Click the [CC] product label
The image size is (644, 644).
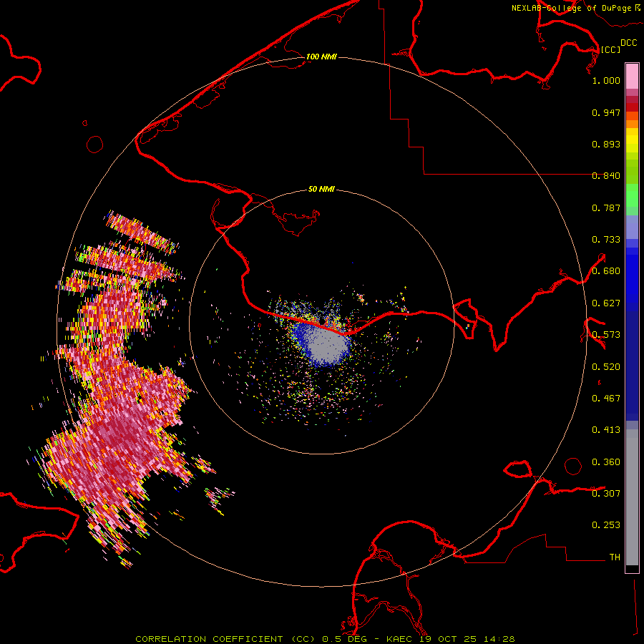coord(610,49)
